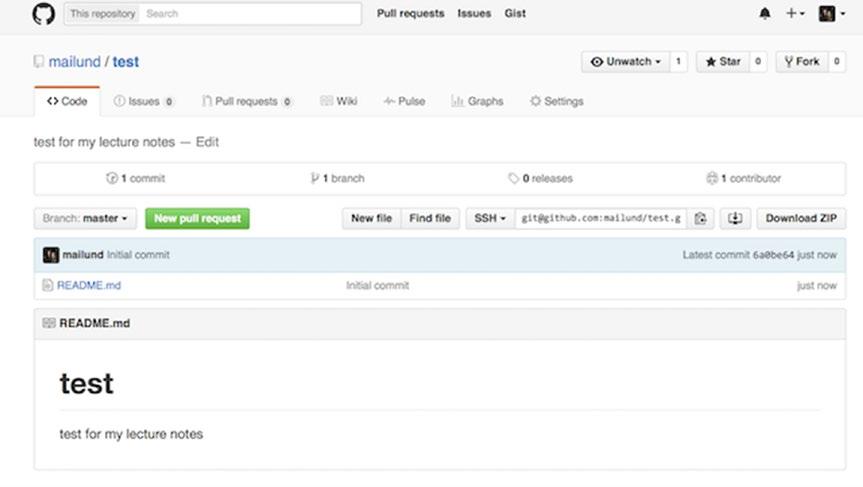Switch to the Settings tab

point(556,101)
